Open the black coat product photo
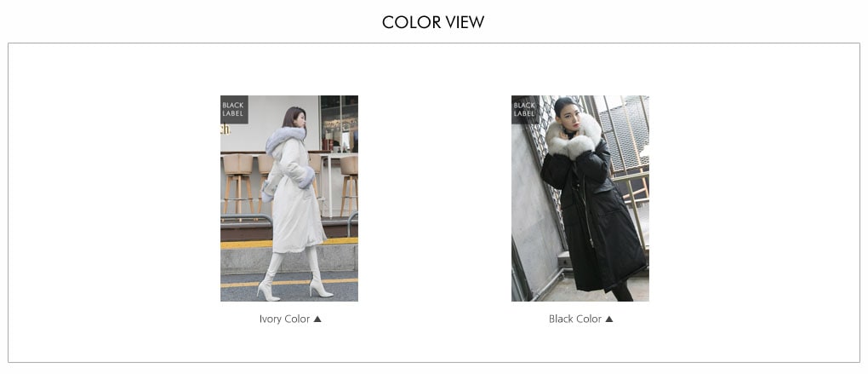This screenshot has height=374, width=868. click(x=580, y=199)
